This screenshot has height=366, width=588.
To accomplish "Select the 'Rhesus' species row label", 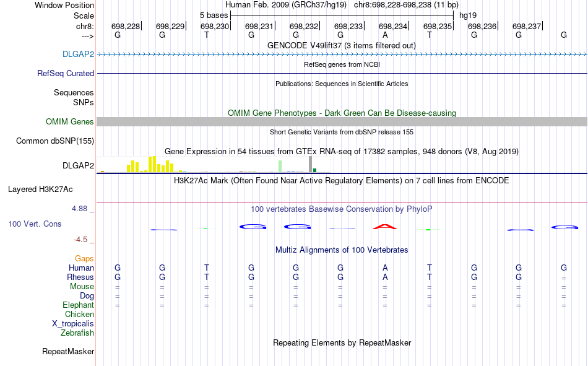I will (80, 277).
